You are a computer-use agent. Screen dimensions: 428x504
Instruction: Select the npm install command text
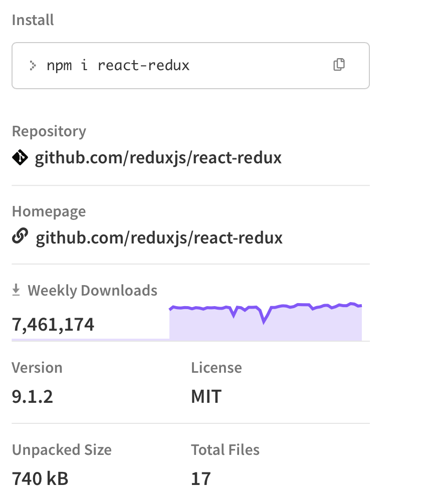pos(118,65)
